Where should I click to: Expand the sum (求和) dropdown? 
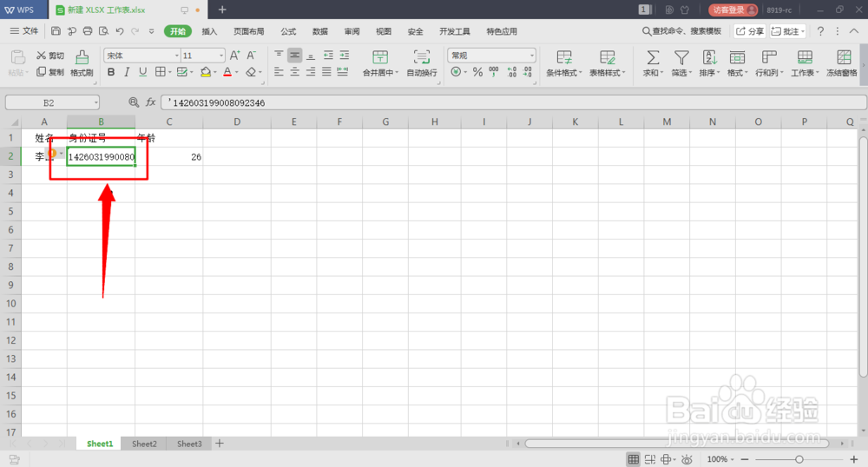[x=661, y=73]
